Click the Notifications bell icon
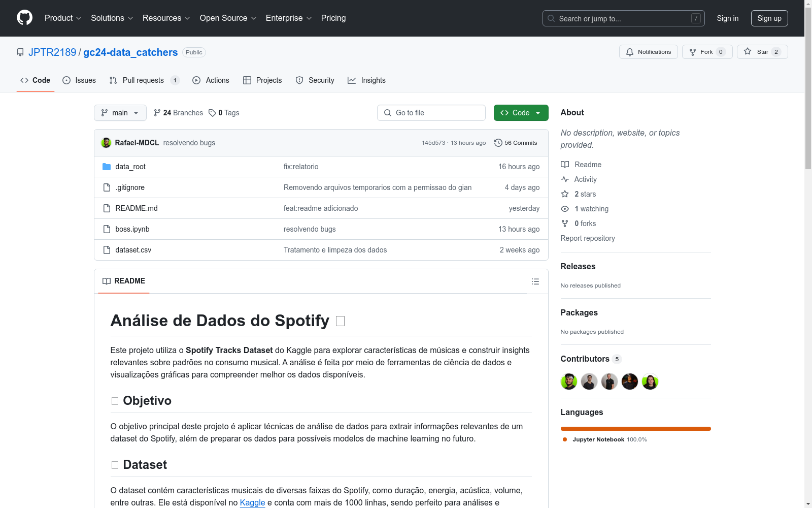This screenshot has width=812, height=508. point(630,52)
